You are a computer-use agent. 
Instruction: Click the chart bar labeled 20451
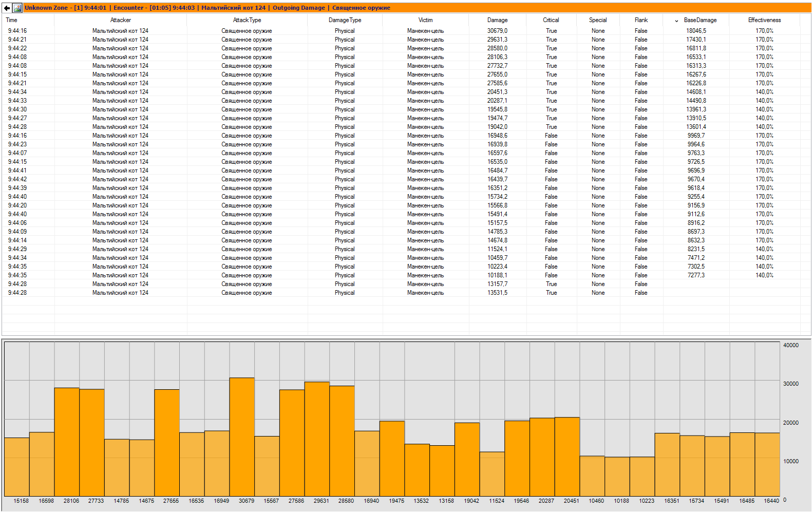point(567,457)
